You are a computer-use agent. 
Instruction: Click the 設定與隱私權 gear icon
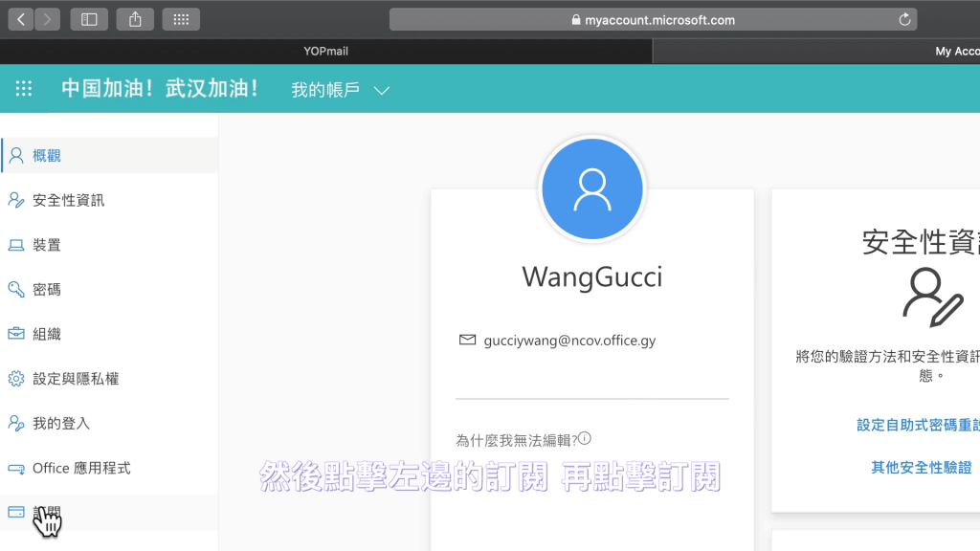16,379
